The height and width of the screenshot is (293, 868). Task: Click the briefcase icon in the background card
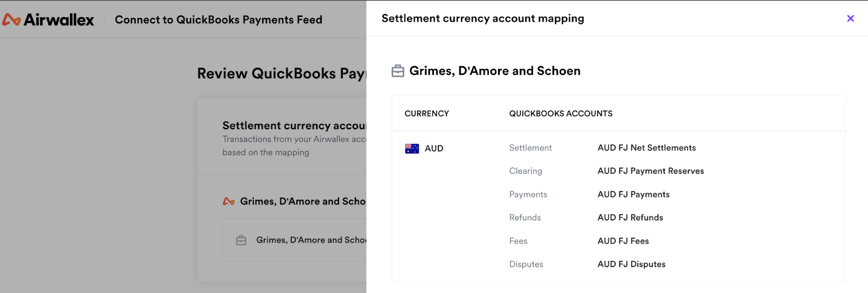(241, 240)
